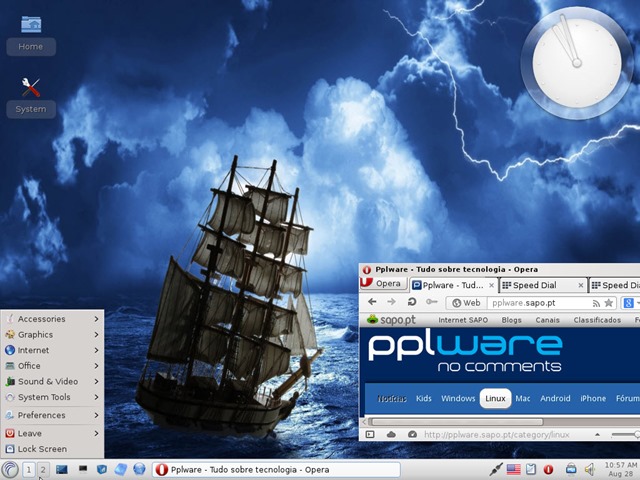Expand the Internet submenu
Viewport: 640px width, 480px height.
tap(52, 350)
